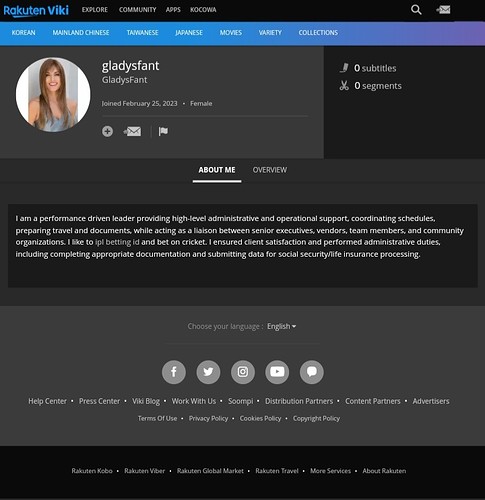Viewport: 485px width, 500px height.
Task: Open the search magnifier icon
Action: pos(416,10)
